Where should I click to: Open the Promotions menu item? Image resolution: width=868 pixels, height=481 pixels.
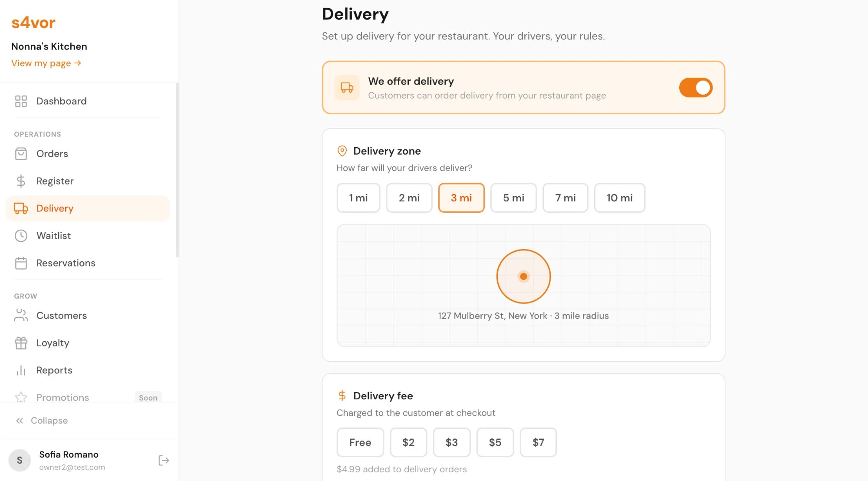[x=62, y=397]
